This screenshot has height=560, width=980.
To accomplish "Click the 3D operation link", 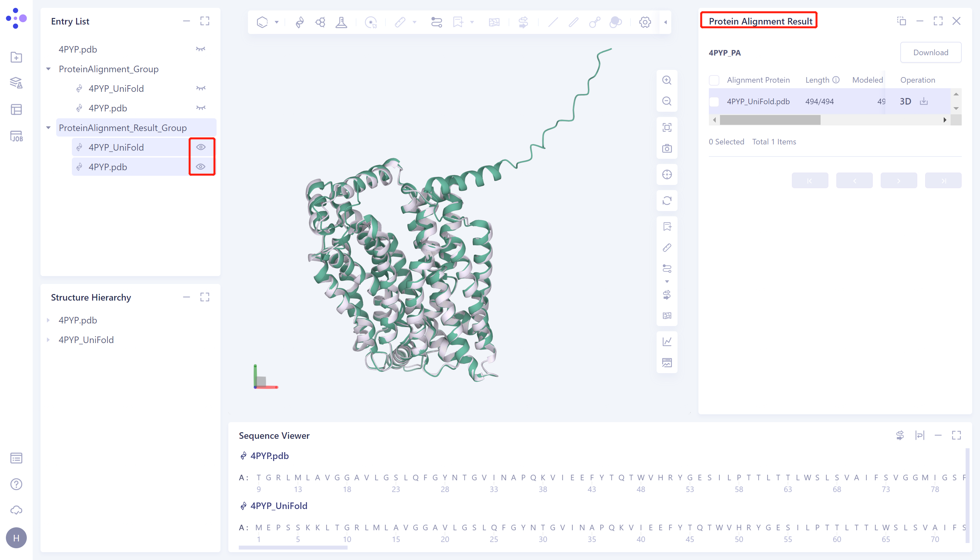I will pyautogui.click(x=905, y=102).
